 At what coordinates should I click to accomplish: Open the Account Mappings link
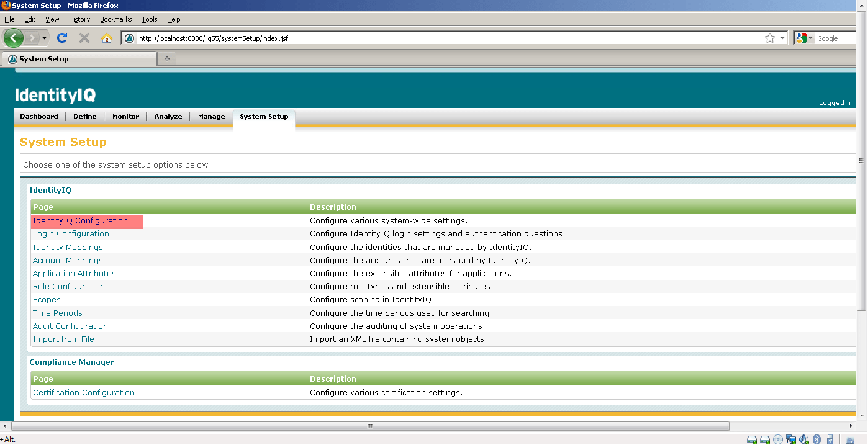coord(68,261)
